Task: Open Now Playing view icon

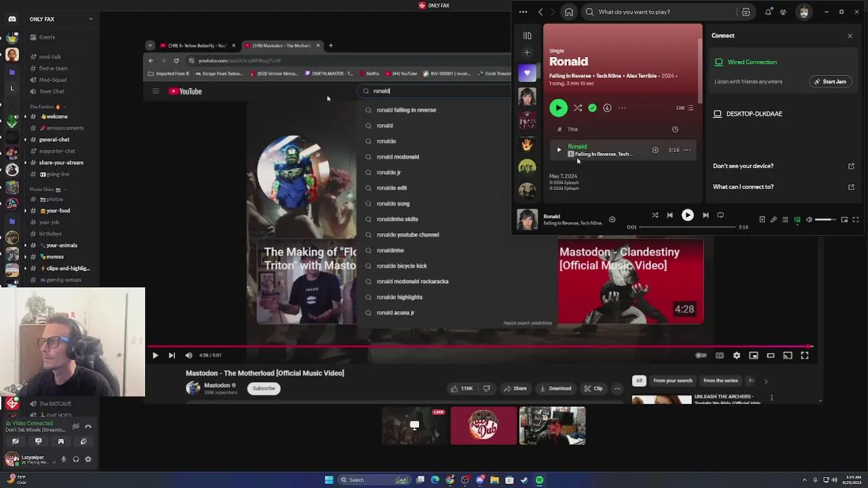Action: [762, 220]
